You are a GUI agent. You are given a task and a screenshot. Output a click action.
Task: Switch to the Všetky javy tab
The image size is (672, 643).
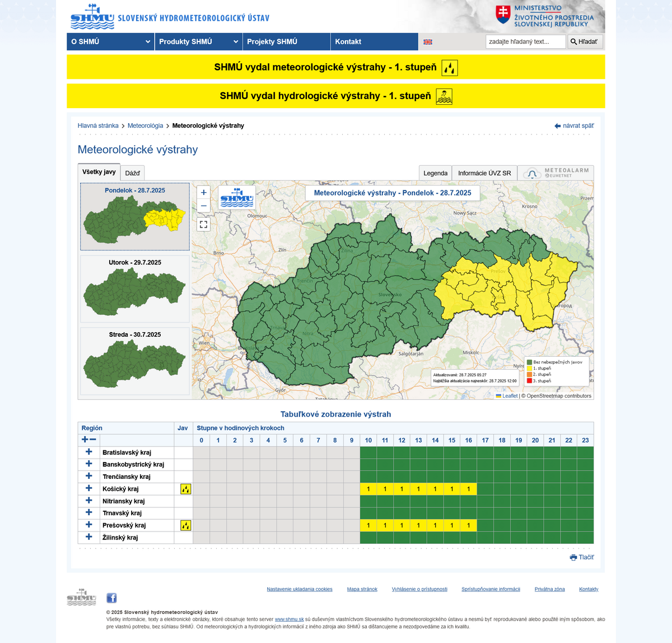99,172
